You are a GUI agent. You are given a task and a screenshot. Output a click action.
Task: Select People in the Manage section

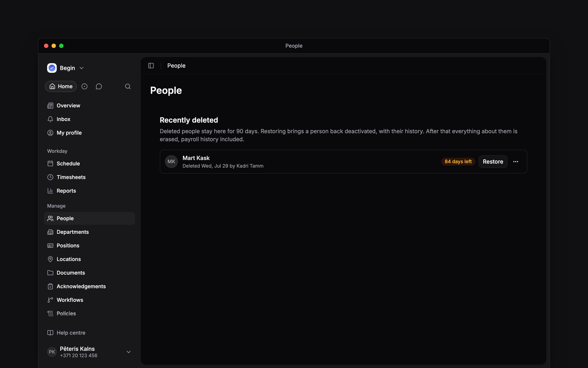click(x=89, y=218)
